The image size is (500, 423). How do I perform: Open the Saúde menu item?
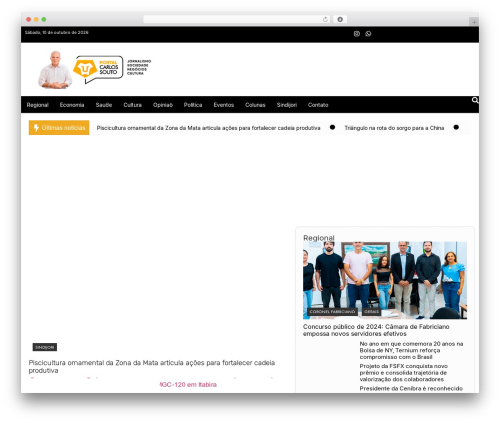(104, 105)
